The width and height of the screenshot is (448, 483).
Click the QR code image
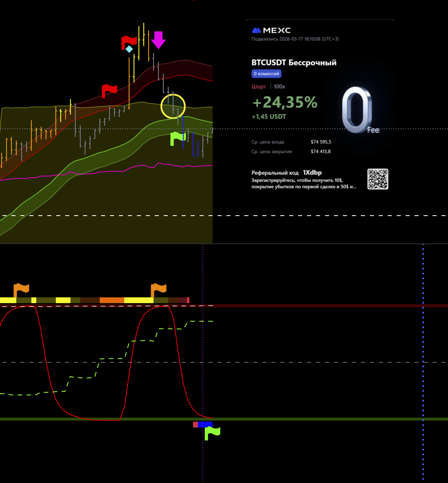point(378,179)
